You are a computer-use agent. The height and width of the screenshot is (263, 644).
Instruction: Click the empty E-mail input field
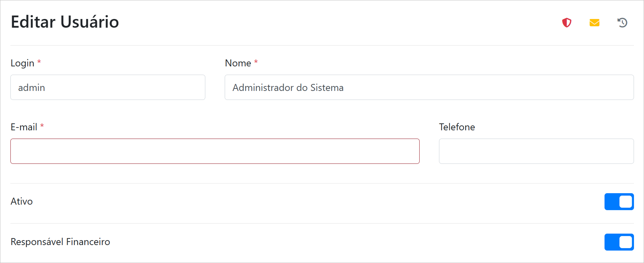coord(215,151)
